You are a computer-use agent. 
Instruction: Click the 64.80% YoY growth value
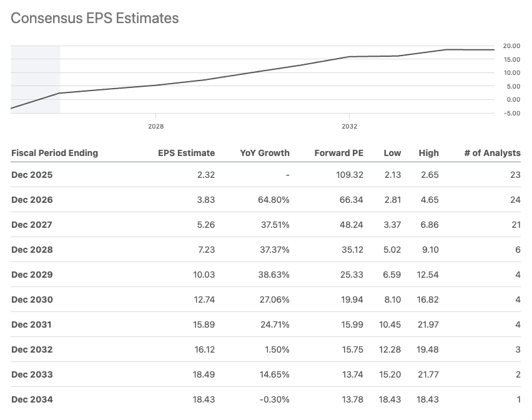click(x=275, y=200)
